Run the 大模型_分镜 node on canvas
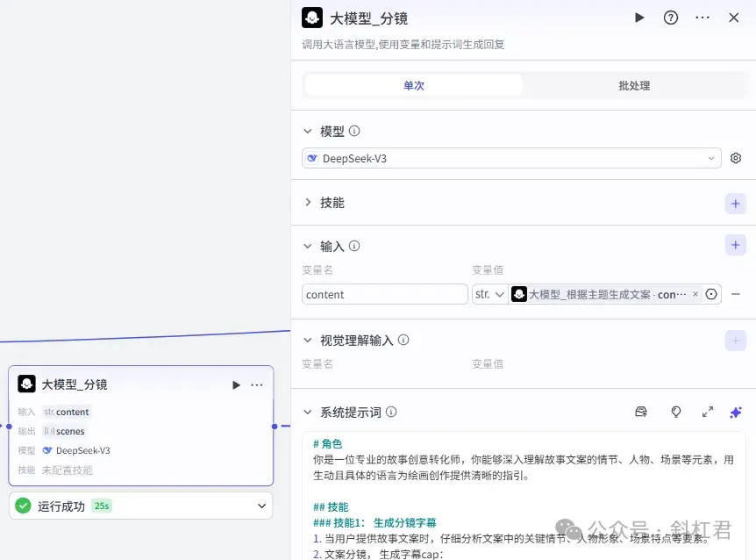The width and height of the screenshot is (756, 560). [236, 385]
